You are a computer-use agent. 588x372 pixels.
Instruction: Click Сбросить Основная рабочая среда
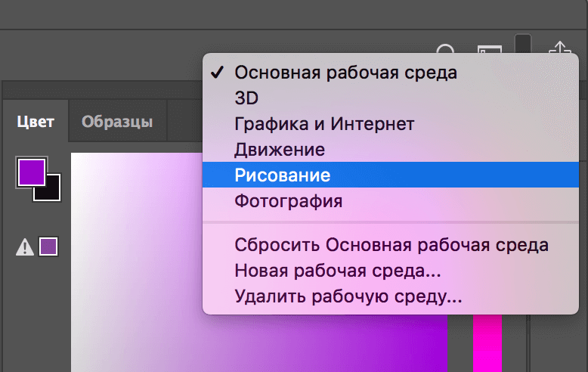391,245
